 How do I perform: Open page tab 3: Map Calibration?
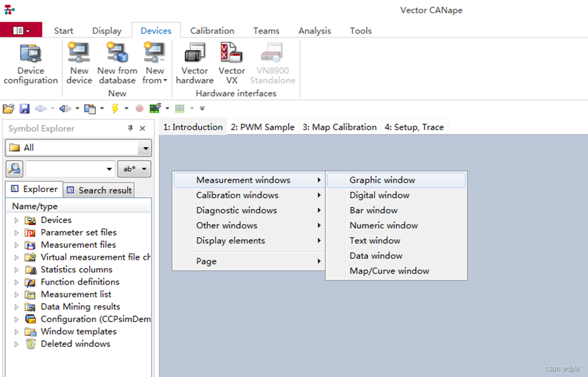[340, 127]
